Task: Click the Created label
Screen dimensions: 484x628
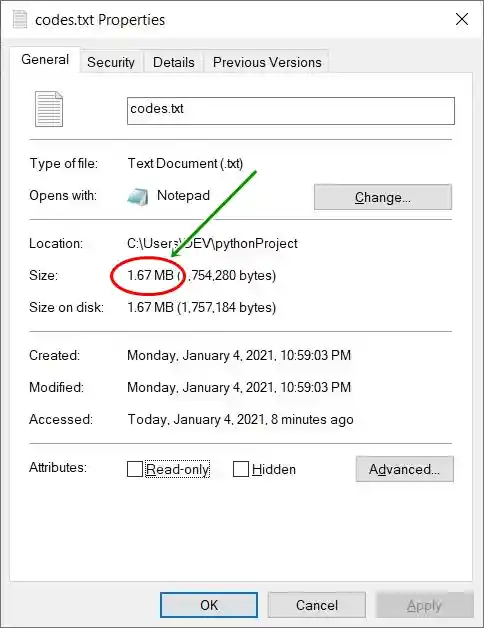Action: click(54, 356)
